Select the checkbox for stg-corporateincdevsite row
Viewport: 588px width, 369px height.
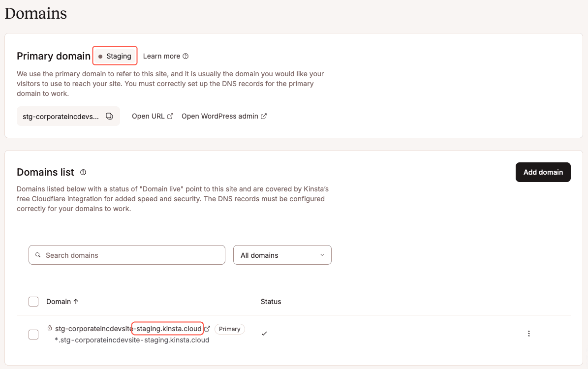[33, 334]
